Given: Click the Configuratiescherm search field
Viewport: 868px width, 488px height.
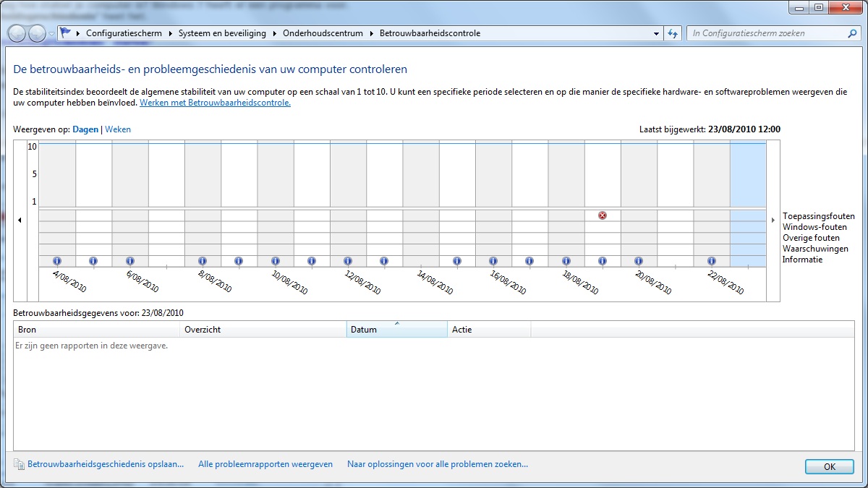Looking at the screenshot, I should click(x=767, y=33).
